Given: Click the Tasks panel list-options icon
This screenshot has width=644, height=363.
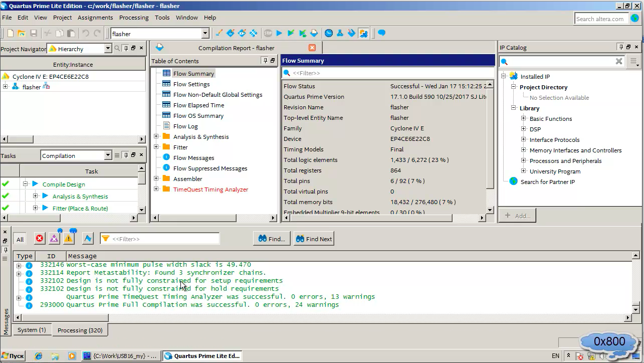Looking at the screenshot, I should [117, 155].
